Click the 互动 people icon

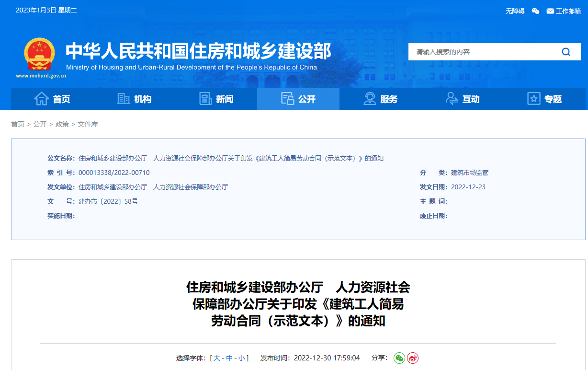(452, 99)
